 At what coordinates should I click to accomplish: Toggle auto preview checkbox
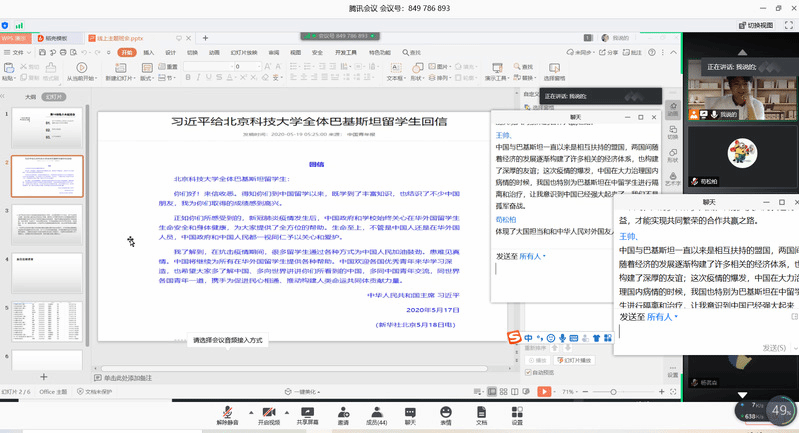(x=528, y=372)
